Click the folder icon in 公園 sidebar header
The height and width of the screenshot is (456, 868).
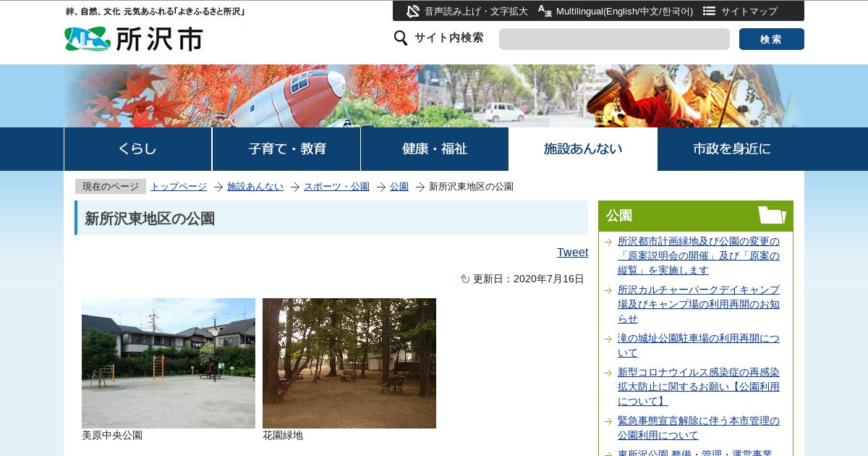pos(772,215)
